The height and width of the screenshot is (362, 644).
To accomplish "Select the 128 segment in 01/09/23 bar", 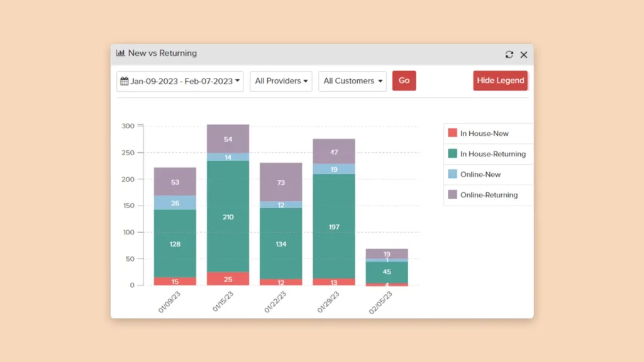I will click(175, 244).
